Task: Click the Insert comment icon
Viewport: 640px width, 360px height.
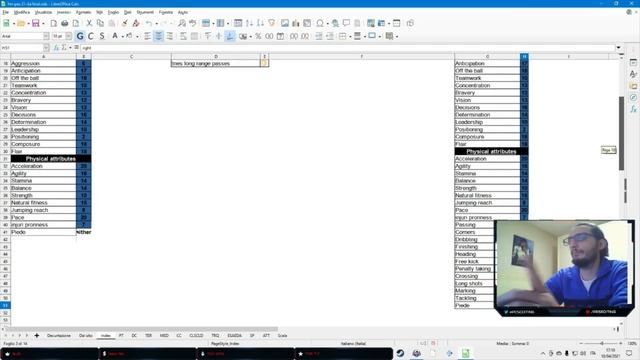Action: tap(346, 23)
